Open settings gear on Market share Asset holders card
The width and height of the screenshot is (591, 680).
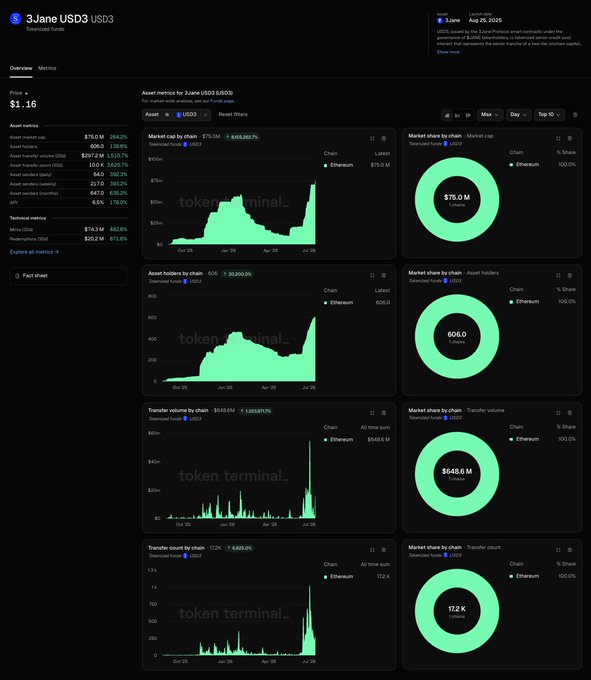(570, 275)
